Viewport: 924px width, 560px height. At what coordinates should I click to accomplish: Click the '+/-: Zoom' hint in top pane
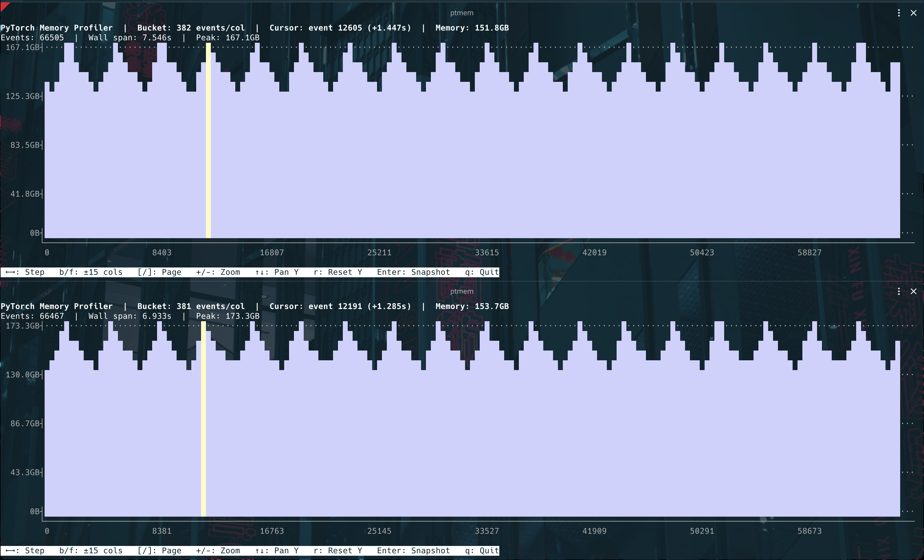click(x=218, y=272)
